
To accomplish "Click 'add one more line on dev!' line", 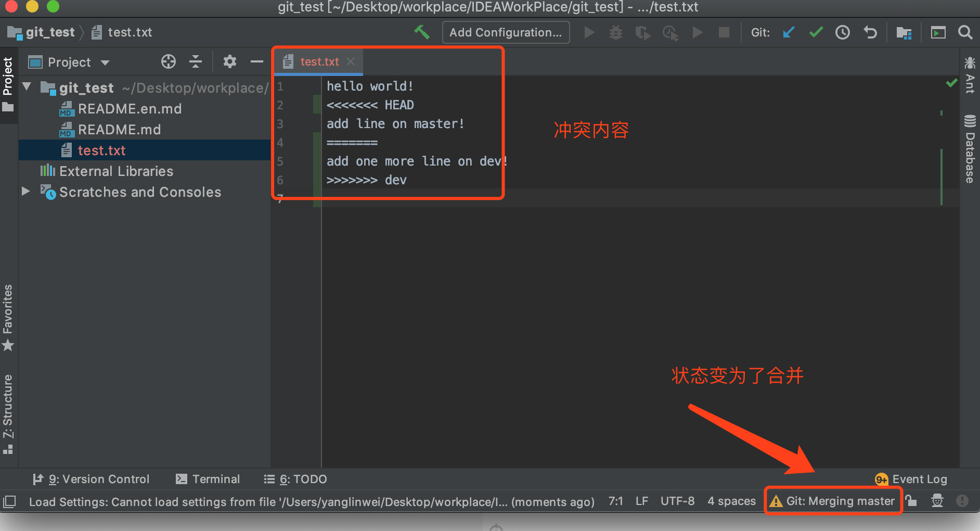I will click(x=417, y=161).
